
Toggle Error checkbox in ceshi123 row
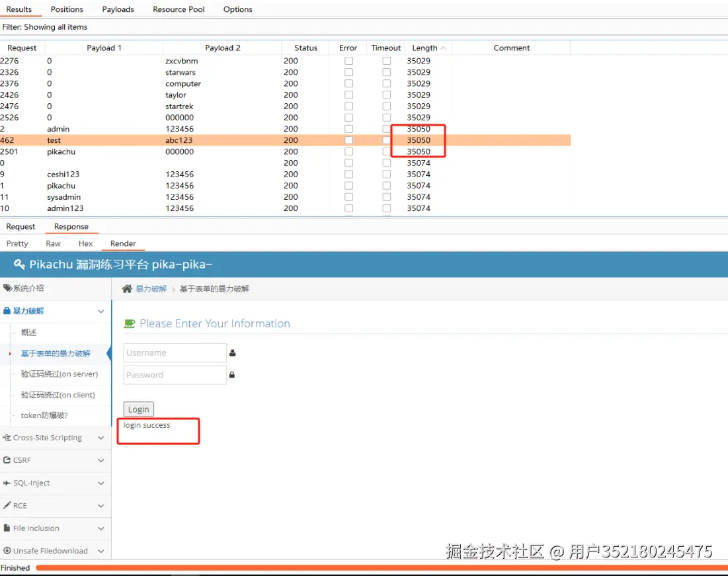pos(348,174)
